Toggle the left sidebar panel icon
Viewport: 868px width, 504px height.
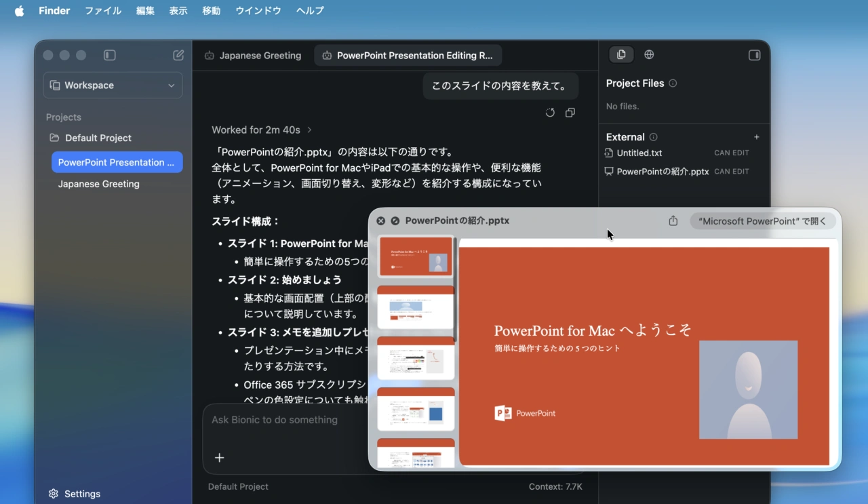pyautogui.click(x=110, y=55)
